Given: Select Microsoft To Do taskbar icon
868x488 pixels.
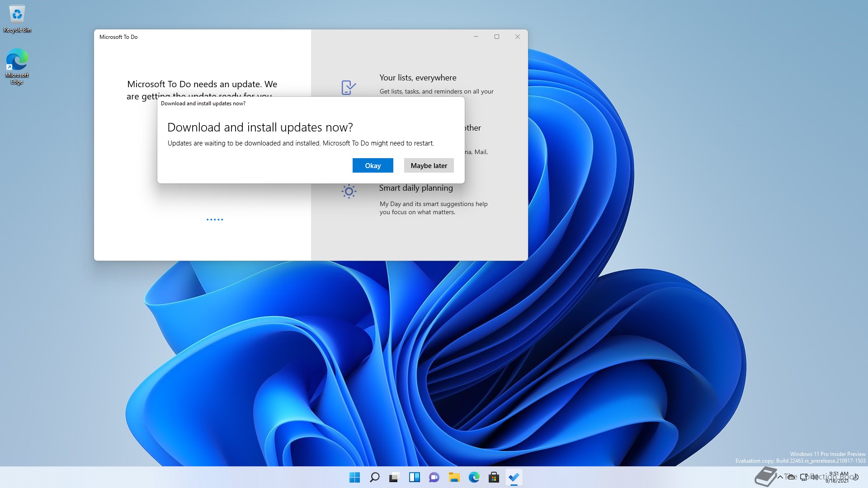Looking at the screenshot, I should pyautogui.click(x=514, y=477).
